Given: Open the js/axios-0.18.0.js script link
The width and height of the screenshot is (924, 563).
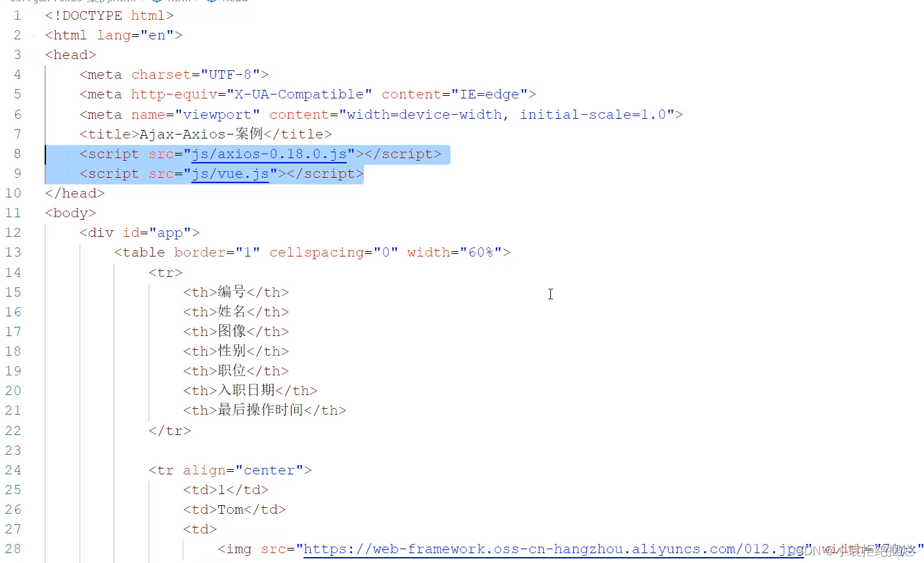Looking at the screenshot, I should pos(269,154).
